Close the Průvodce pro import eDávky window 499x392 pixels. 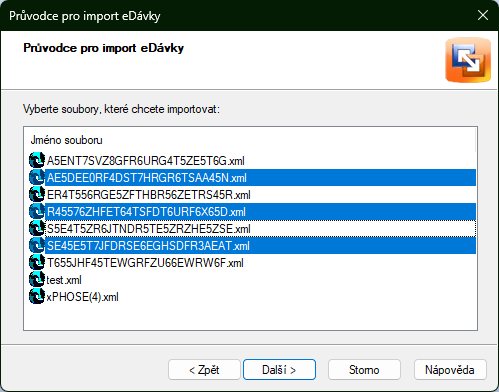[x=483, y=15]
